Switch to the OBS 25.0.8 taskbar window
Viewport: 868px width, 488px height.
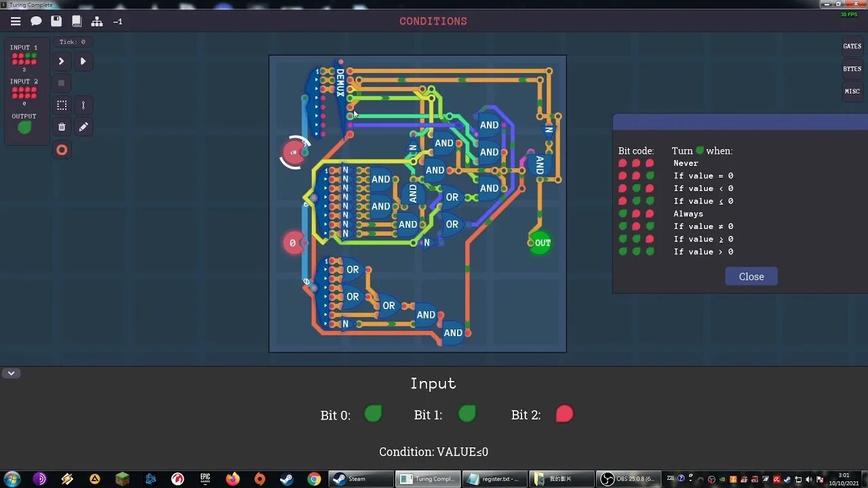pyautogui.click(x=630, y=479)
